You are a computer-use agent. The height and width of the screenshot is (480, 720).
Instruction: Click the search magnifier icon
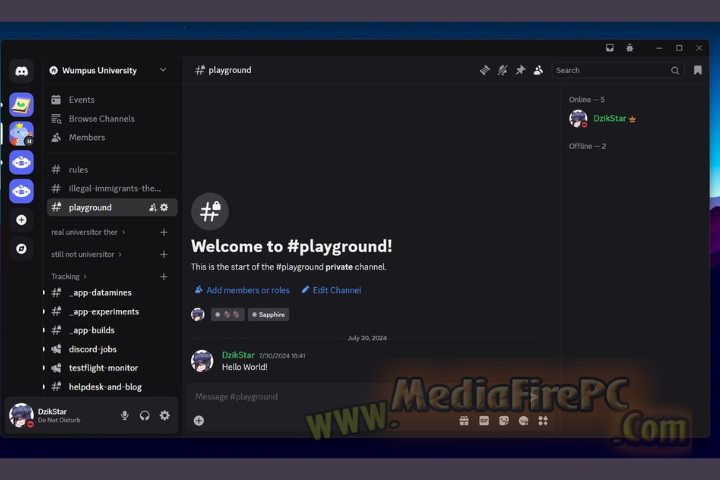[x=675, y=70]
